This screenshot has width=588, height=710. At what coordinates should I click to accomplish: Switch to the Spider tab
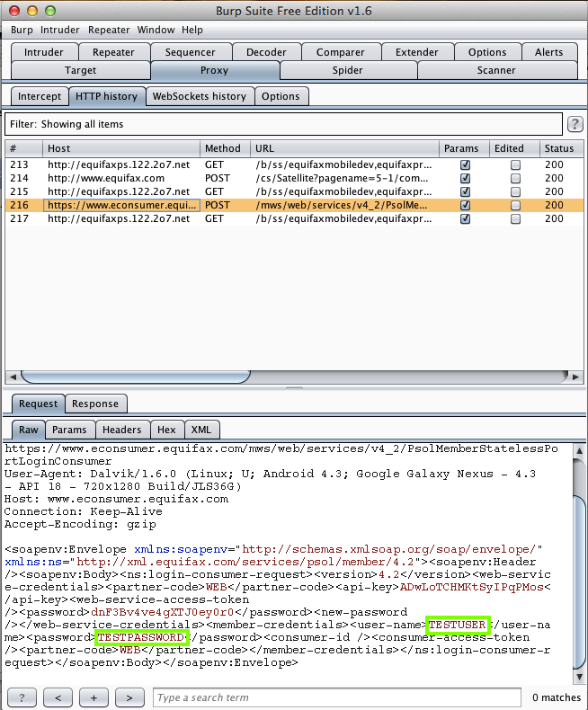click(x=347, y=70)
